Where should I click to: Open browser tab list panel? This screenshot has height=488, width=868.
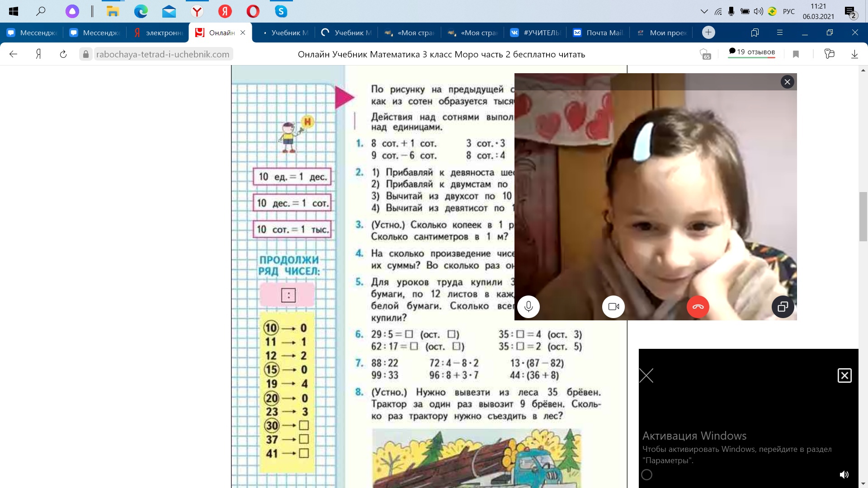[755, 33]
